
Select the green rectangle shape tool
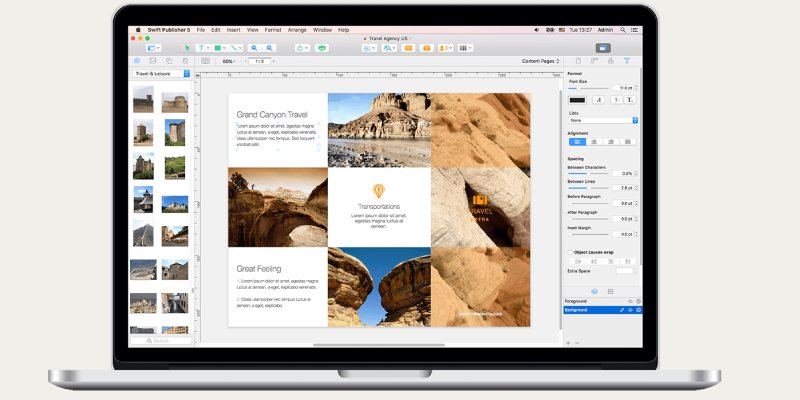[219, 48]
